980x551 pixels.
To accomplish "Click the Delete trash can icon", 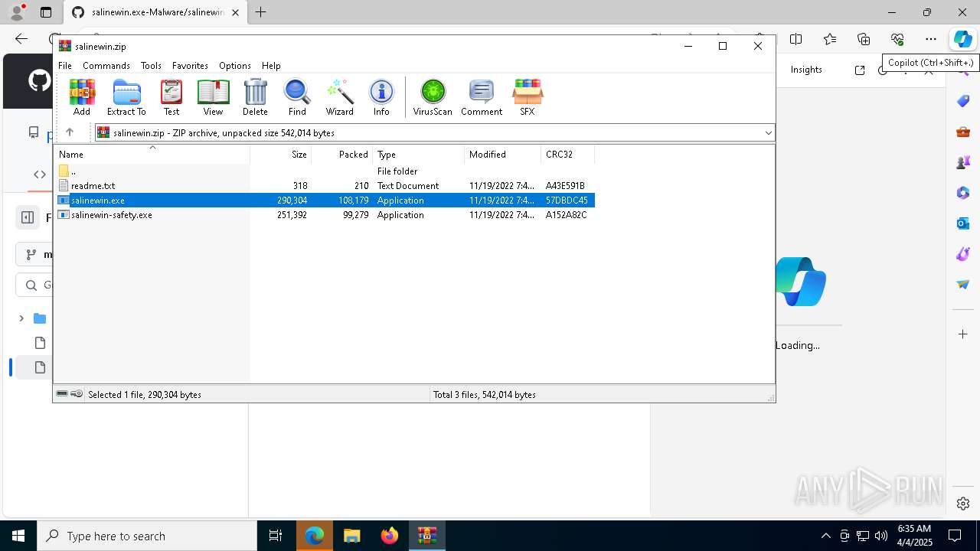I will click(x=255, y=97).
